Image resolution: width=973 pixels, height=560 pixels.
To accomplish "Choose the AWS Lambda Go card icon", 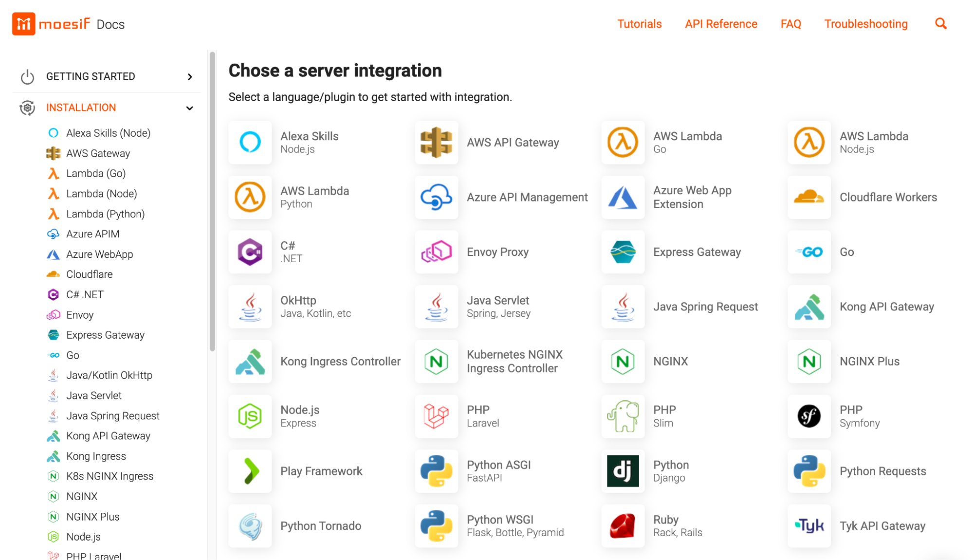I will coord(623,143).
